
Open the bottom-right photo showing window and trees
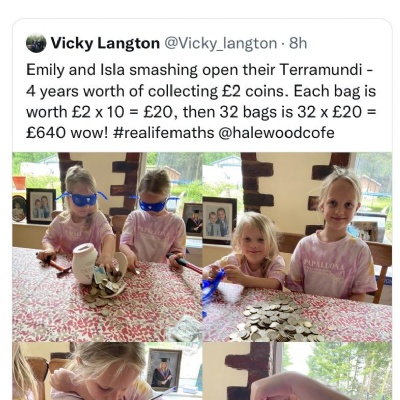297,371
